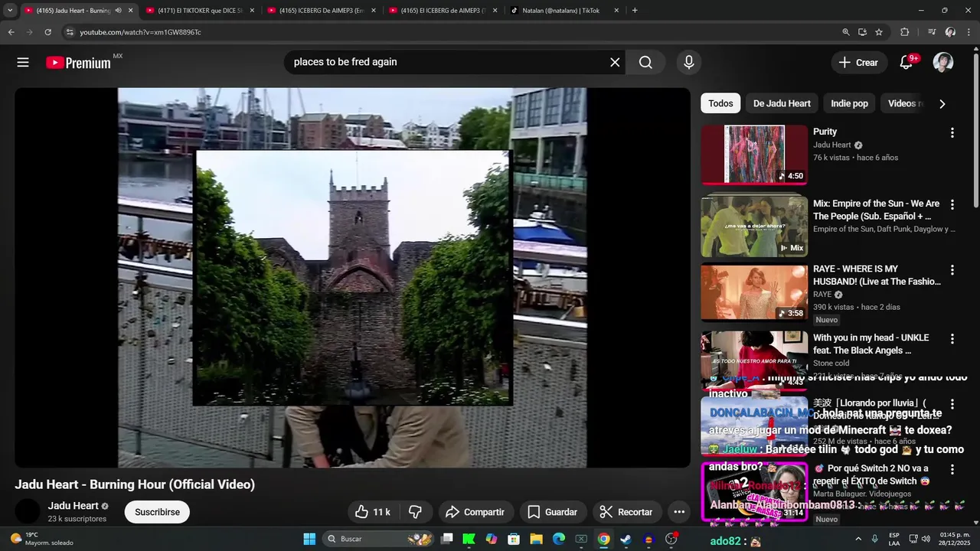
Task: Open the YouTube account avatar menu
Action: coord(943,63)
